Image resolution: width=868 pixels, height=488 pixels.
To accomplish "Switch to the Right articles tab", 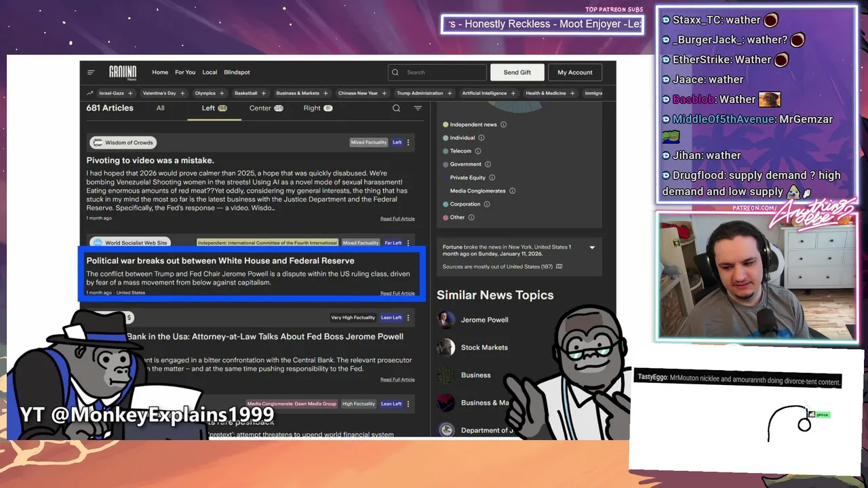I will click(x=318, y=108).
